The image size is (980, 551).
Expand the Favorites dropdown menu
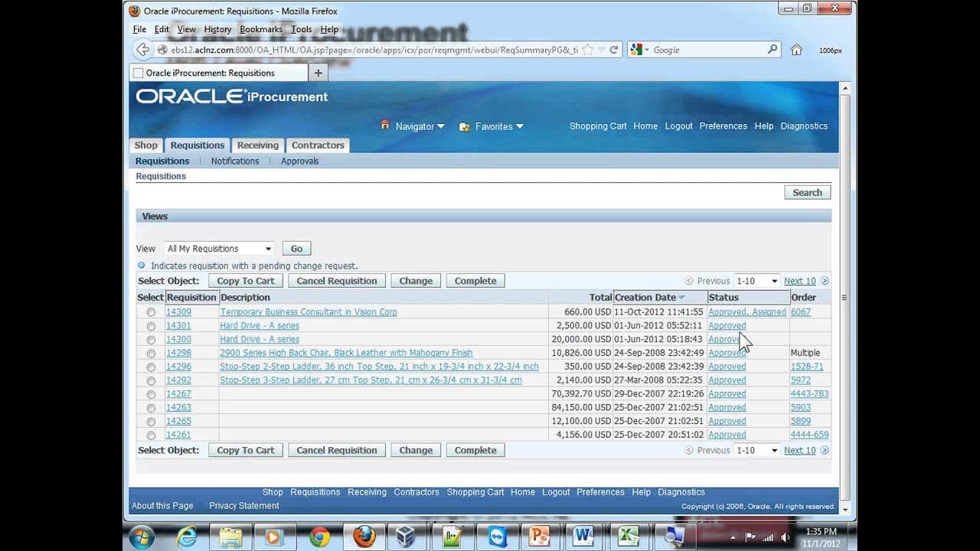(519, 126)
